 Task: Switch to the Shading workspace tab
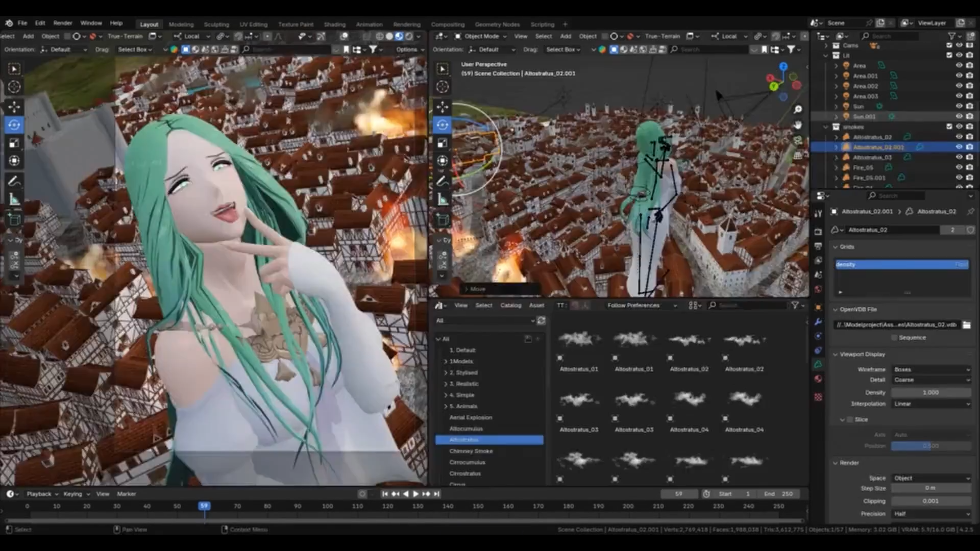[x=335, y=24]
